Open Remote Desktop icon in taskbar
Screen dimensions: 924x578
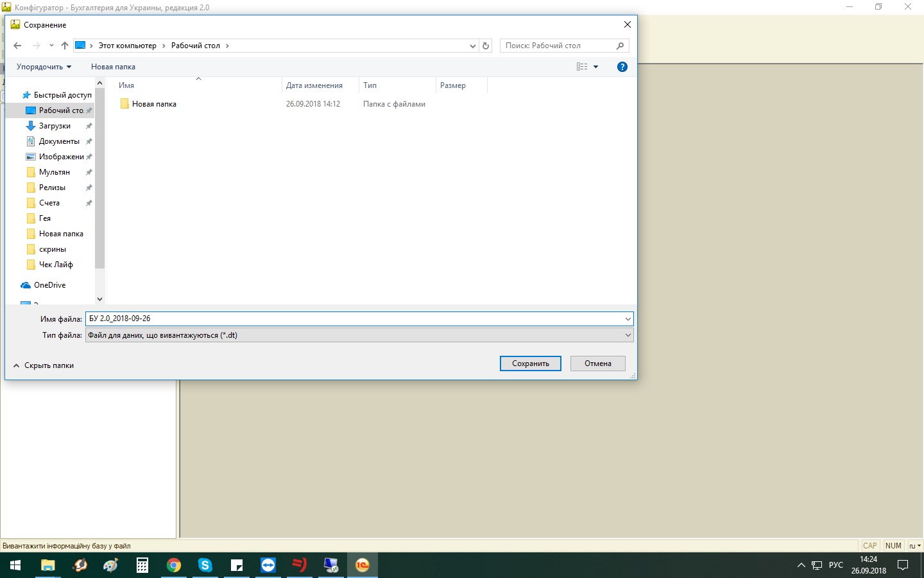pyautogui.click(x=331, y=565)
